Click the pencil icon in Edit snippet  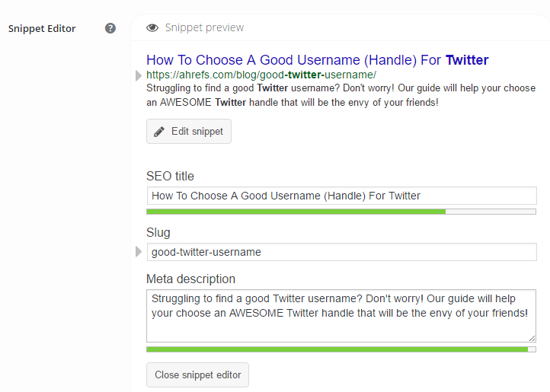[159, 132]
